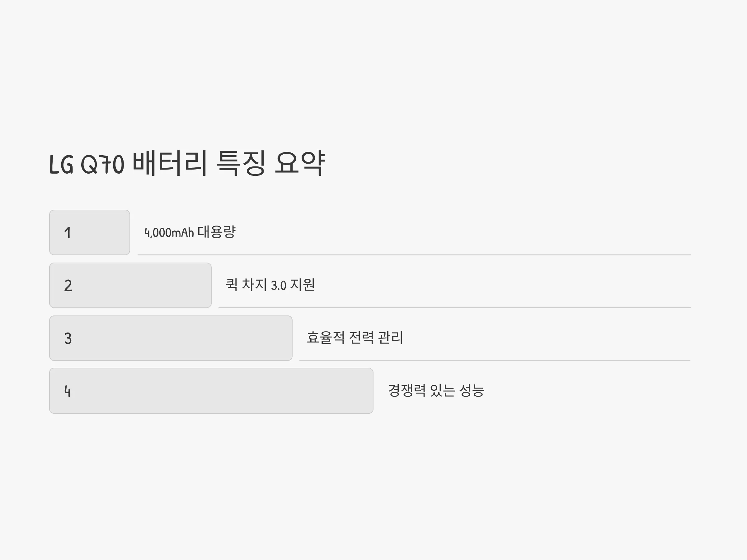Click the slide title LG Q70 배터리 특징 요약
This screenshot has height=560, width=747.
(187, 164)
